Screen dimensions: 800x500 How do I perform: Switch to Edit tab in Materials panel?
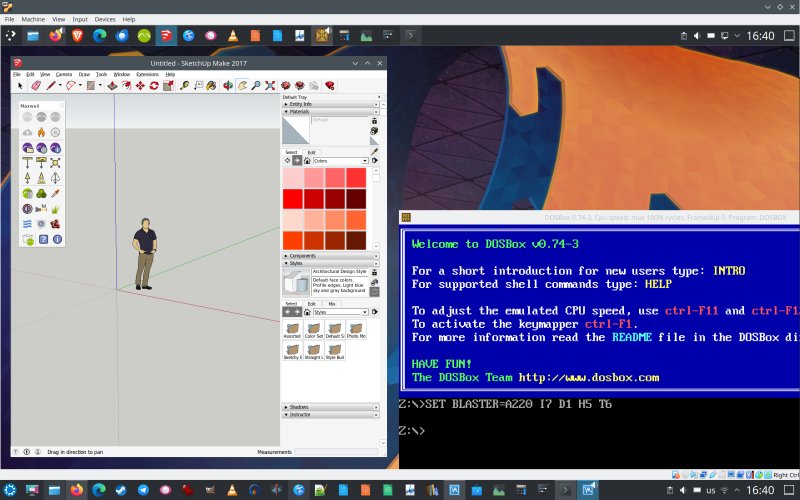(311, 152)
